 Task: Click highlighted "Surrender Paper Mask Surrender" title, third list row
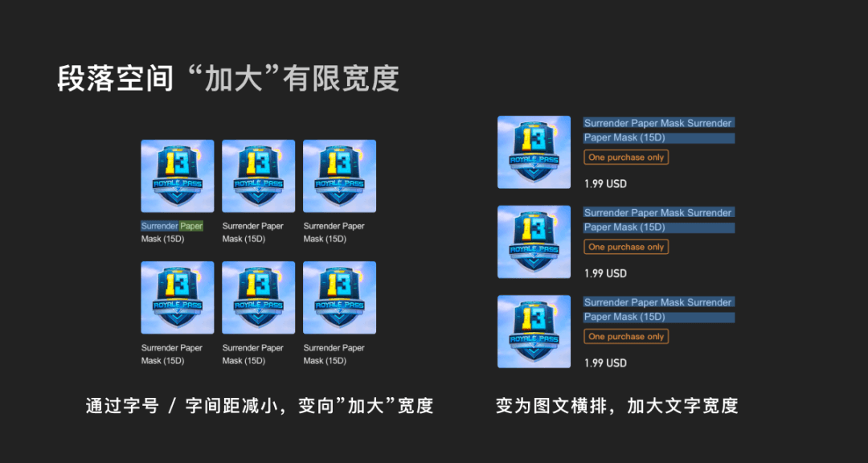click(x=659, y=302)
